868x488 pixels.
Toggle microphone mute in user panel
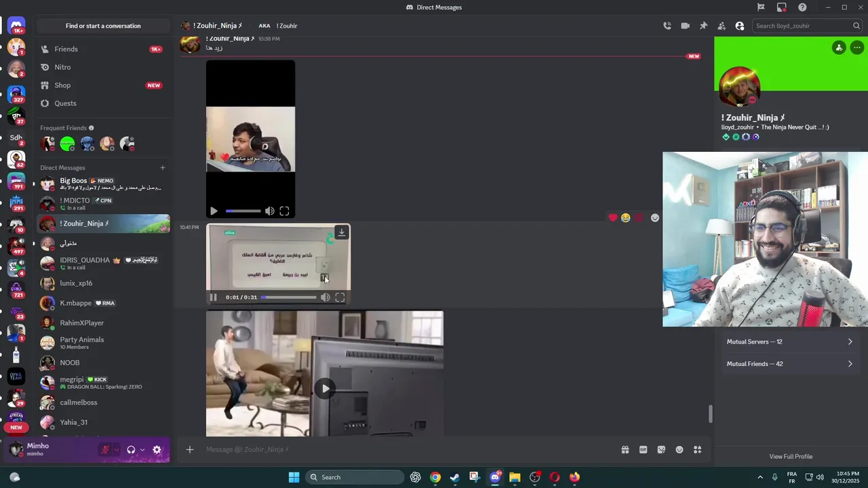click(105, 449)
